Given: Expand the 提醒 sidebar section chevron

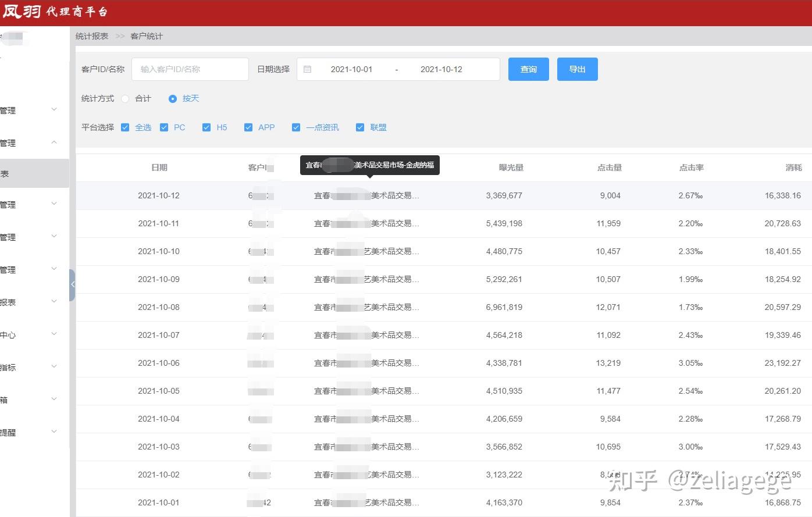Looking at the screenshot, I should [x=54, y=432].
